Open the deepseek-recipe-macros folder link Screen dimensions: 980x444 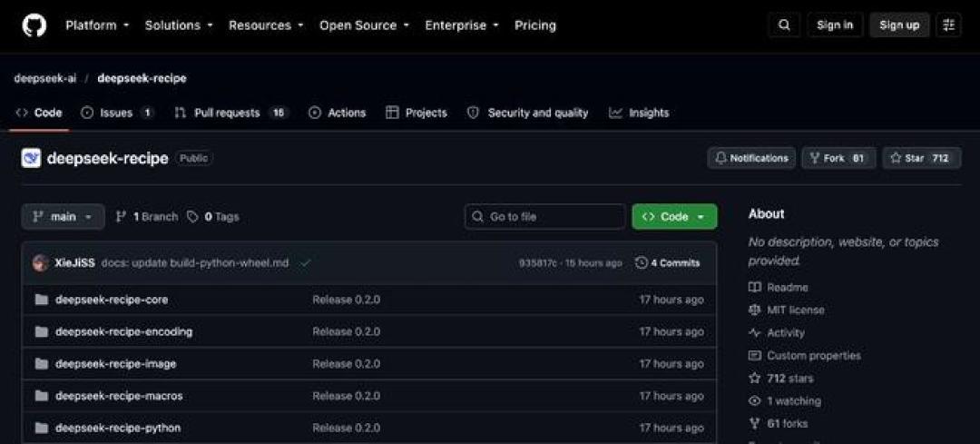point(120,396)
